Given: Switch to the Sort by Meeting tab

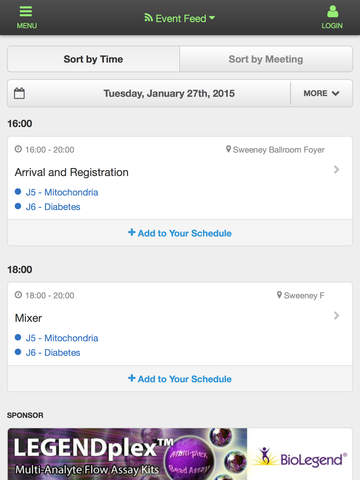Looking at the screenshot, I should [x=266, y=59].
